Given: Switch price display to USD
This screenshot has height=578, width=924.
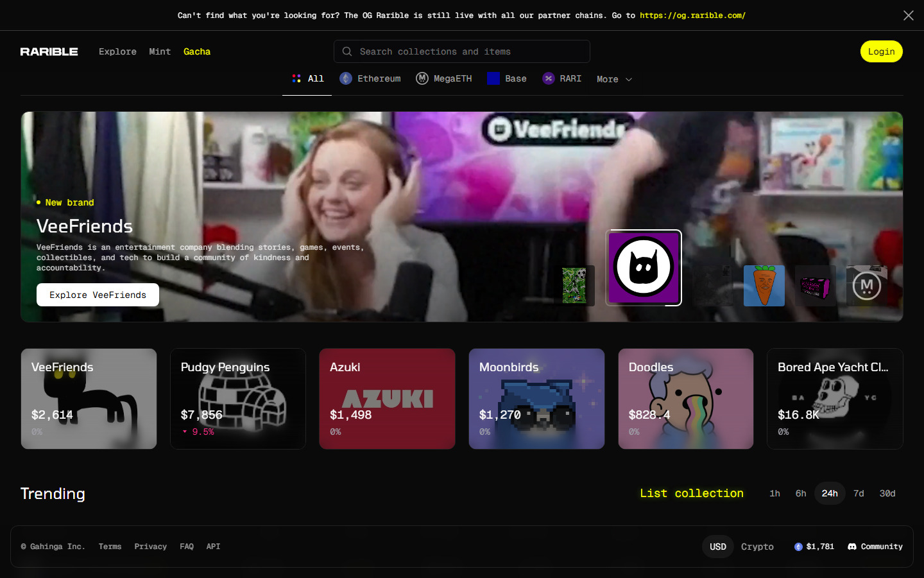Looking at the screenshot, I should 718,547.
